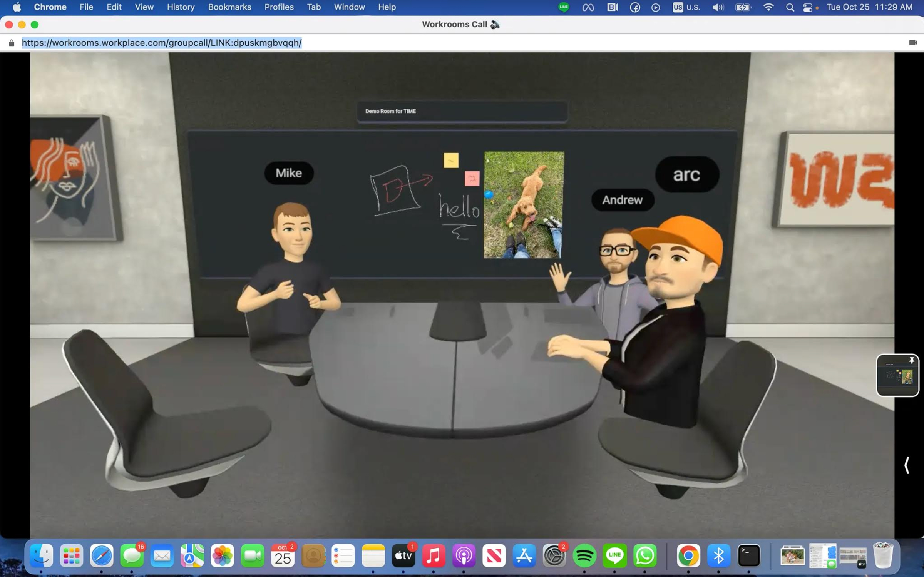Screen dimensions: 924x577
Task: Open Terminal from the Dock
Action: tap(749, 555)
